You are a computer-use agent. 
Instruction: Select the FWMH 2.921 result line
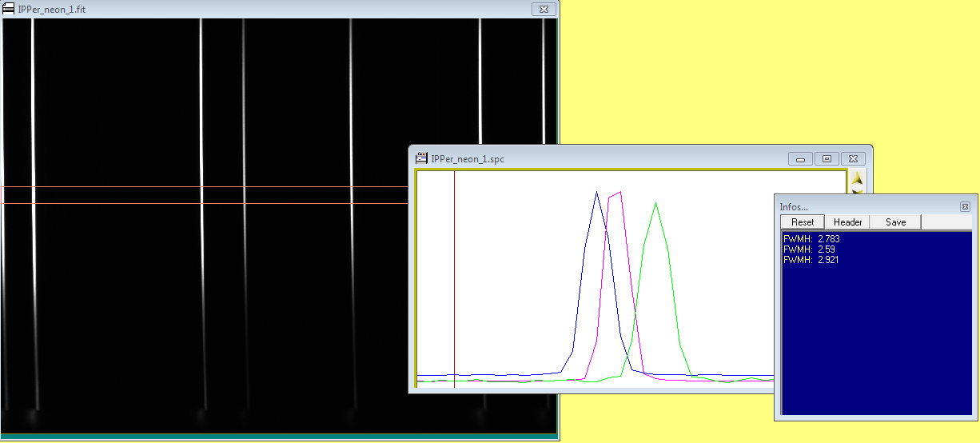[811, 260]
